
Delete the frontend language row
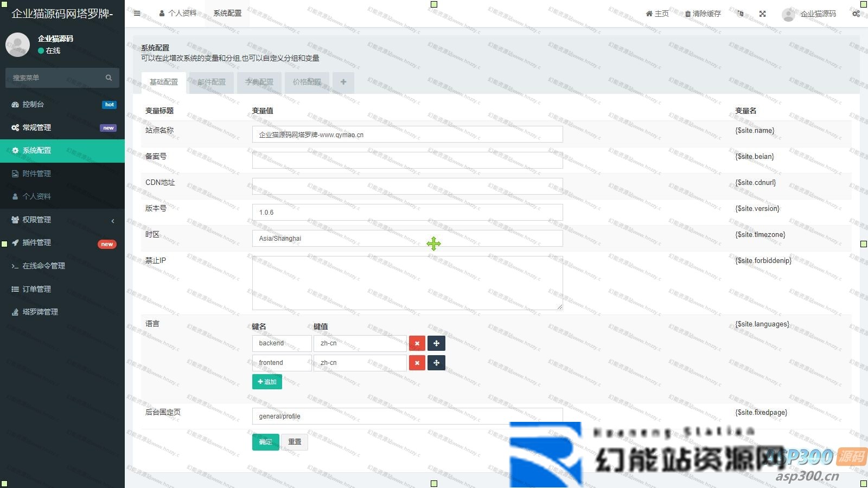[417, 363]
